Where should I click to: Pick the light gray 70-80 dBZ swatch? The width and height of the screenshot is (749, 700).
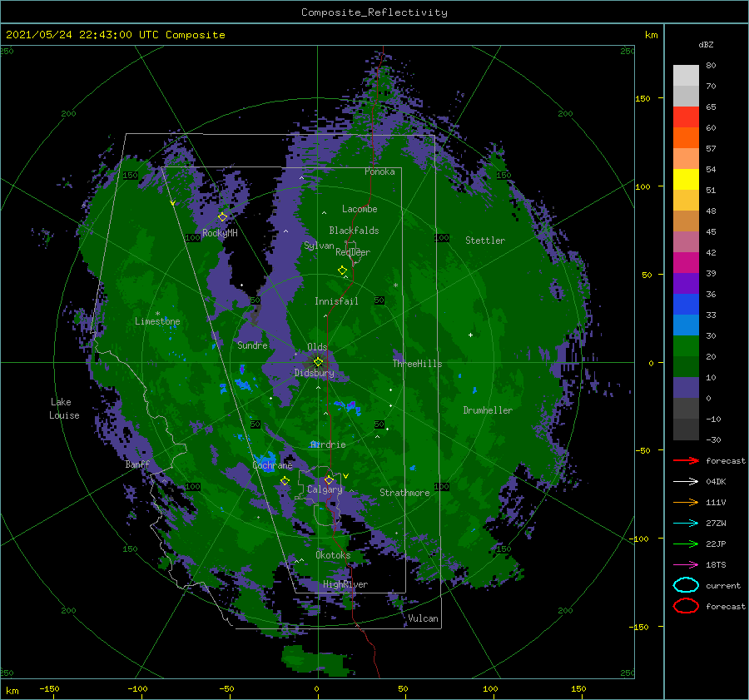click(x=686, y=75)
